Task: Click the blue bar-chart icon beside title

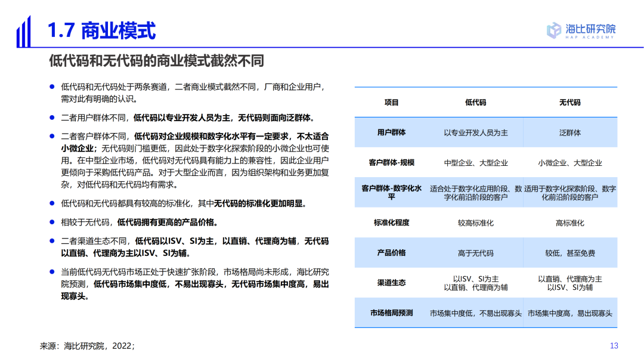Action: [x=23, y=31]
